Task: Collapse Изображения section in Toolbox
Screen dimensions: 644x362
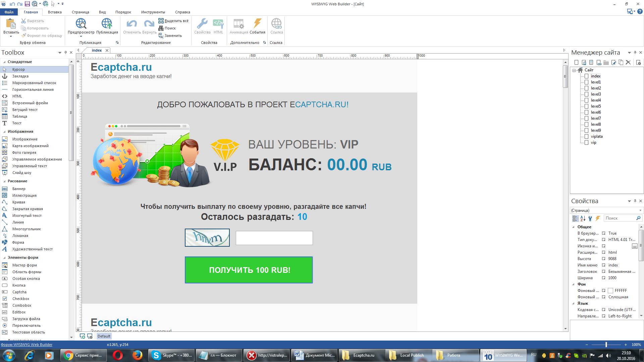Action: [4, 132]
